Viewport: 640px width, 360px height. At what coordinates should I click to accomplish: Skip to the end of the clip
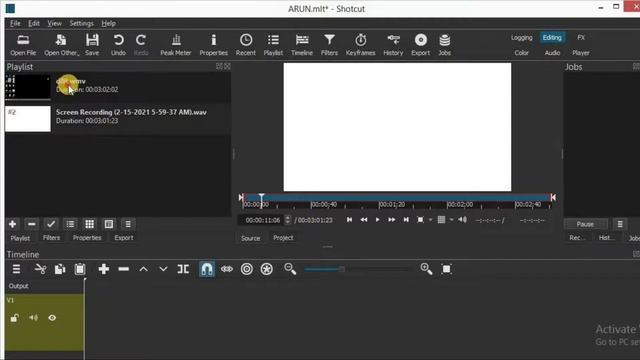(x=406, y=220)
